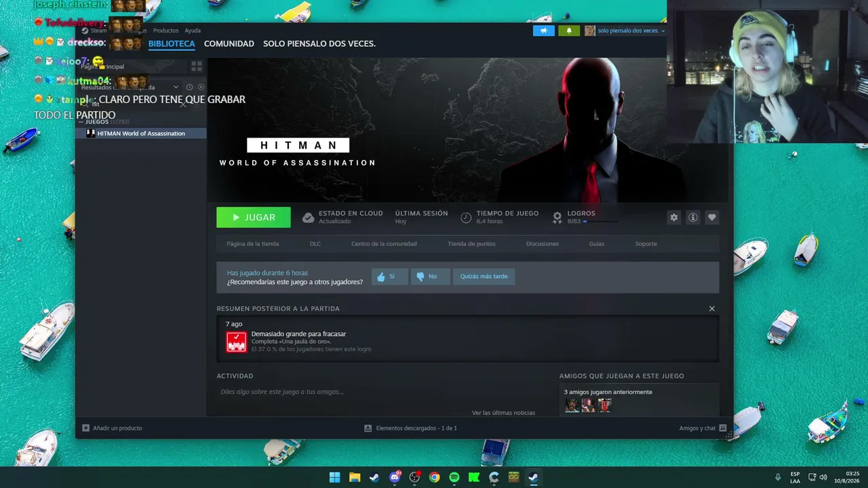Open the volume icon in system tray
868x488 pixels.
tap(823, 477)
